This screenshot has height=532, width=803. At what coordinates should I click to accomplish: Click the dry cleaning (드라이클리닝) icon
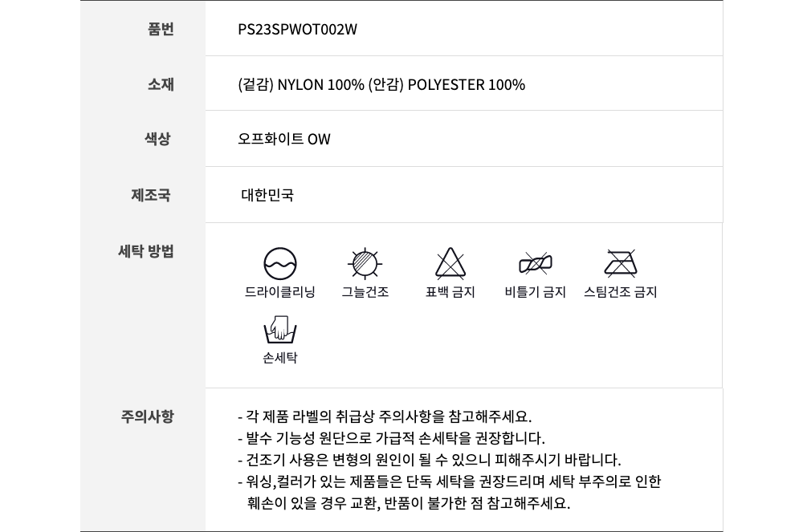(279, 264)
